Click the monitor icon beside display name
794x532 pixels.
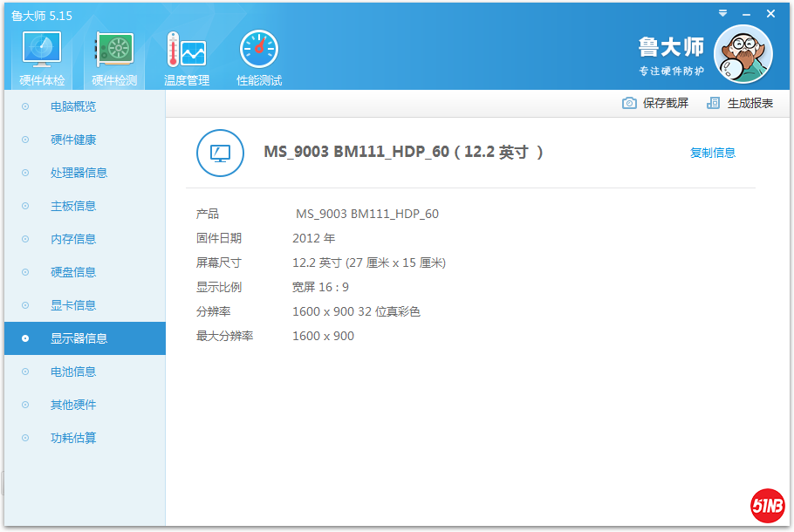point(220,153)
